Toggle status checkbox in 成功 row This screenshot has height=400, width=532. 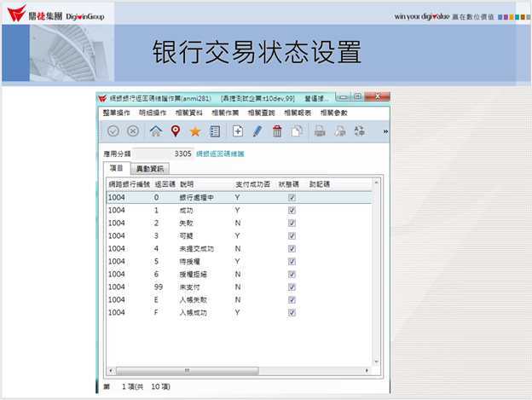[x=292, y=211]
